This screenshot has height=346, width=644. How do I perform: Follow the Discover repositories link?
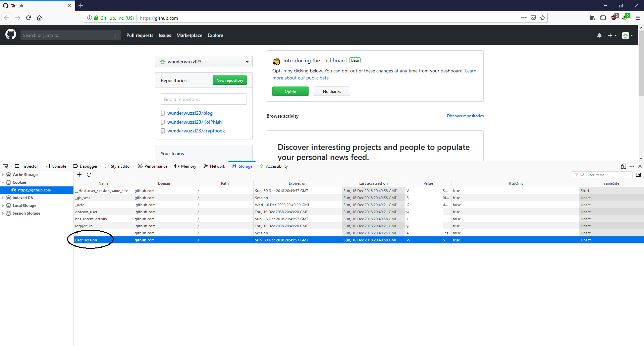[465, 116]
